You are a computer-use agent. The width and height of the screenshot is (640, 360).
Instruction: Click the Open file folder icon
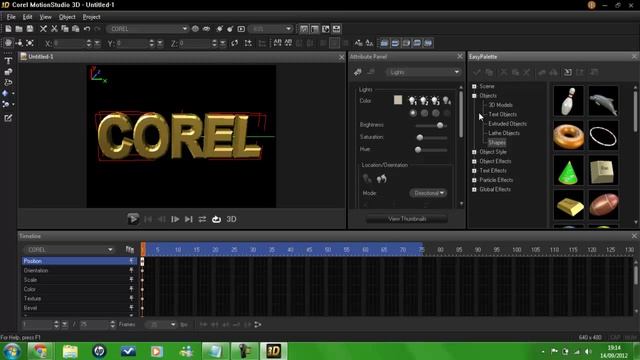click(19, 29)
